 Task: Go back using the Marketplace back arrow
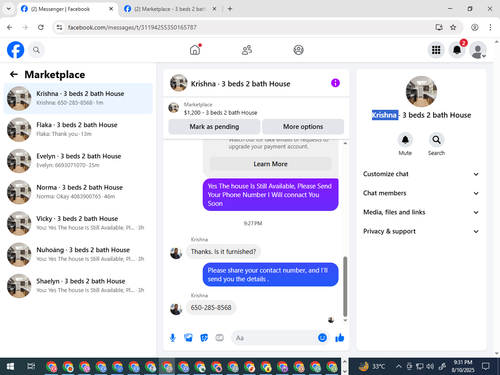click(14, 74)
